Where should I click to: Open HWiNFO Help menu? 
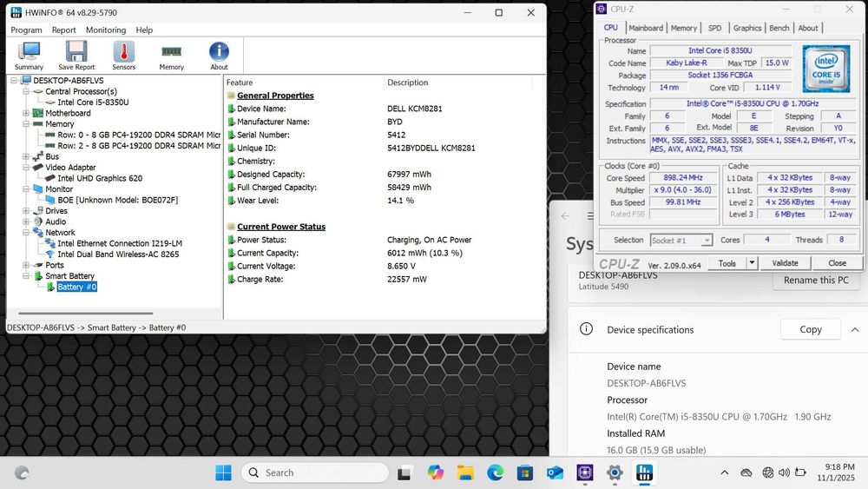coord(144,30)
